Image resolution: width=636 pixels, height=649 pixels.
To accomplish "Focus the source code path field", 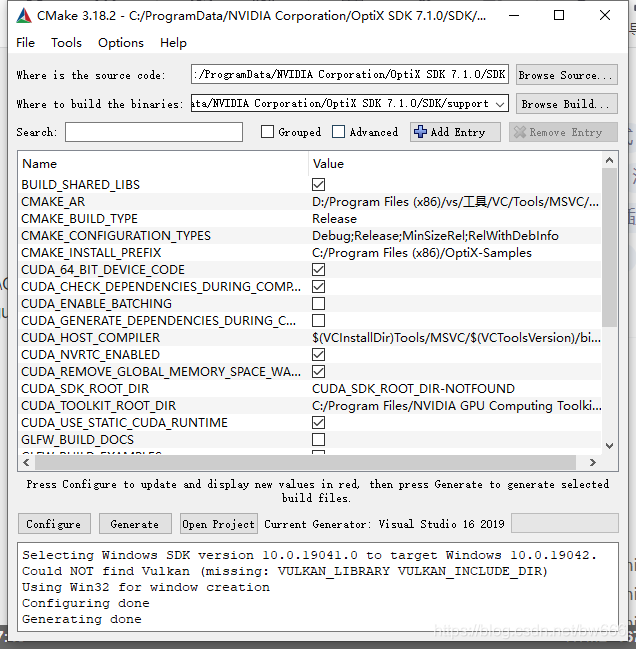I will (350, 75).
